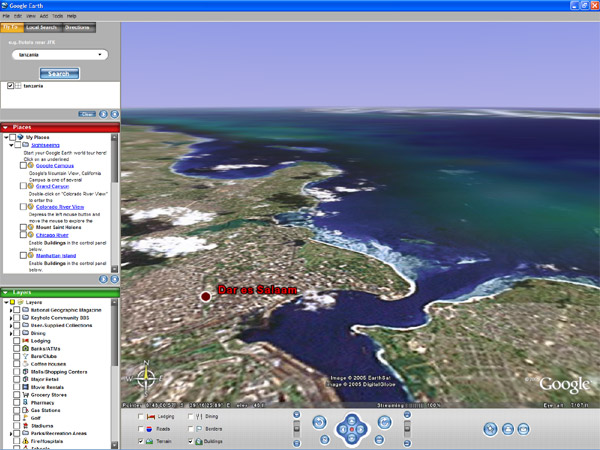Click bottom button of tilt slider
Image resolution: width=600 pixels, height=450 pixels.
point(407,443)
